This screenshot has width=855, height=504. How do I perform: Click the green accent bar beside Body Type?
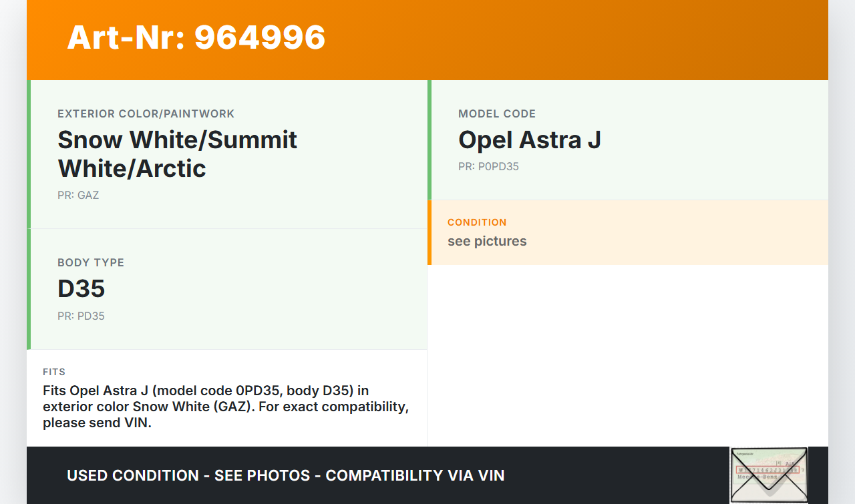coord(29,289)
